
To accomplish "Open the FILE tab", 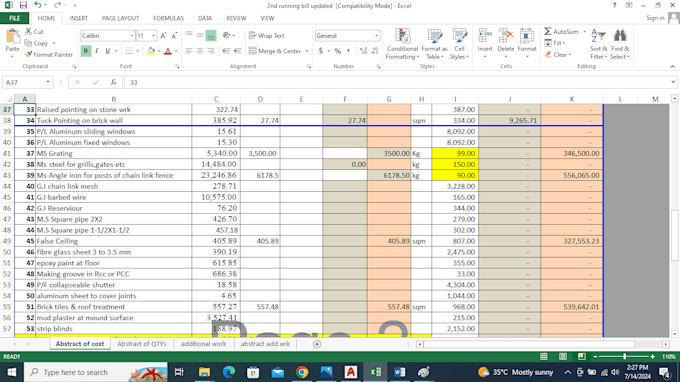I will coord(14,18).
